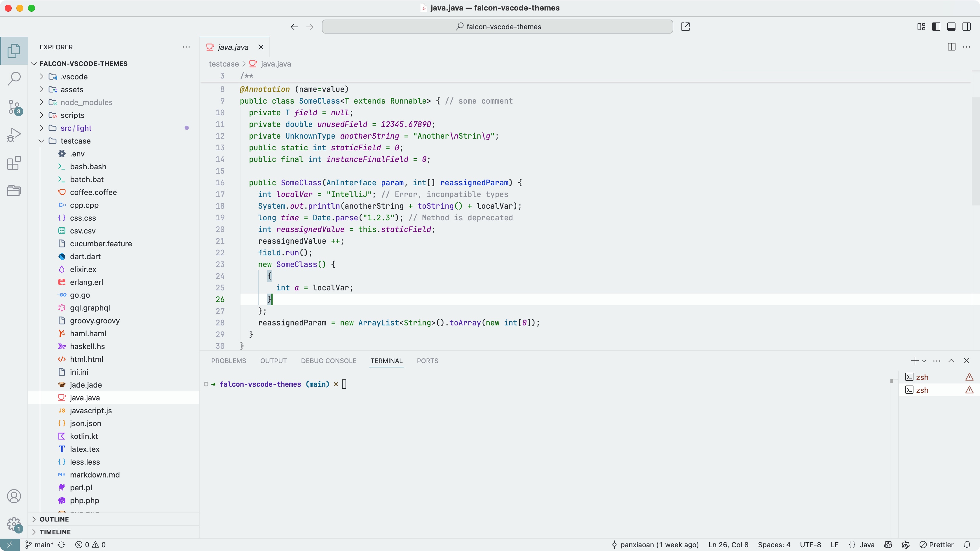
Task: Open Source Control view with badge
Action: [14, 107]
